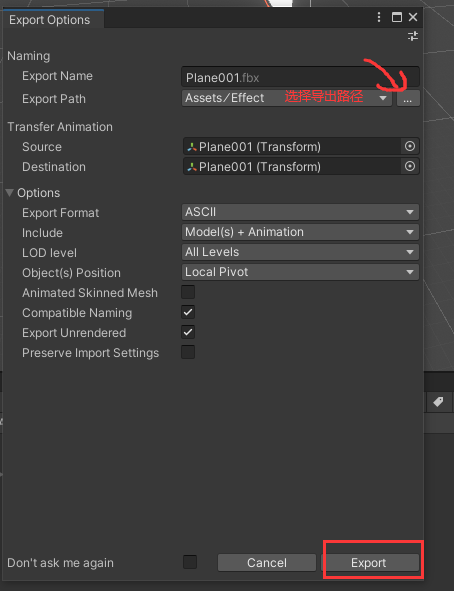
Task: Open LOD level All Levels dropdown
Action: click(300, 252)
